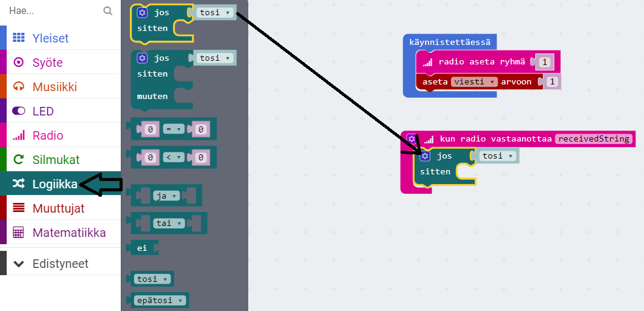Click the ei logic block
Image resolution: width=644 pixels, height=311 pixels.
click(x=143, y=248)
